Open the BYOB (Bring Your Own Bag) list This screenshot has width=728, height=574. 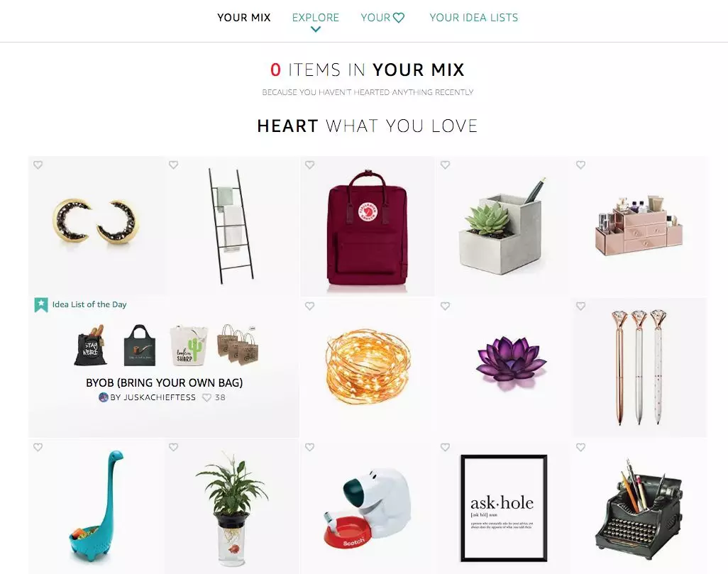tap(165, 382)
